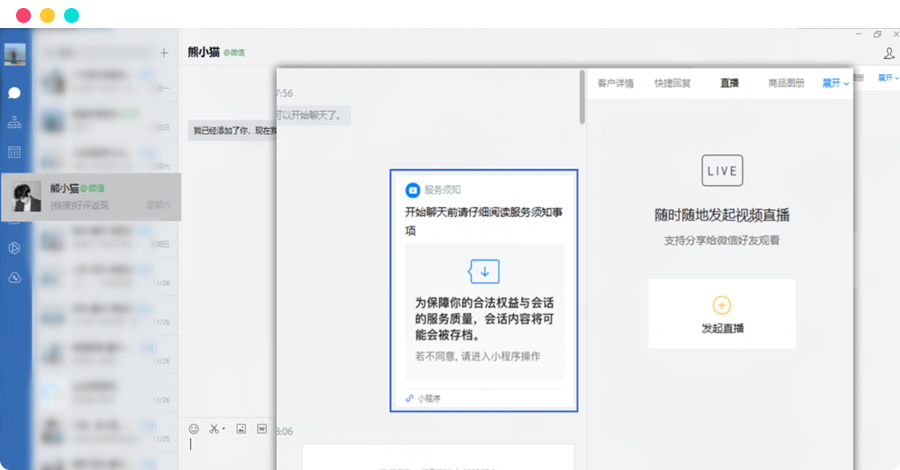Screen dimensions: 900x470
Task: Open the 服务须知 mini program card
Action: (484, 290)
